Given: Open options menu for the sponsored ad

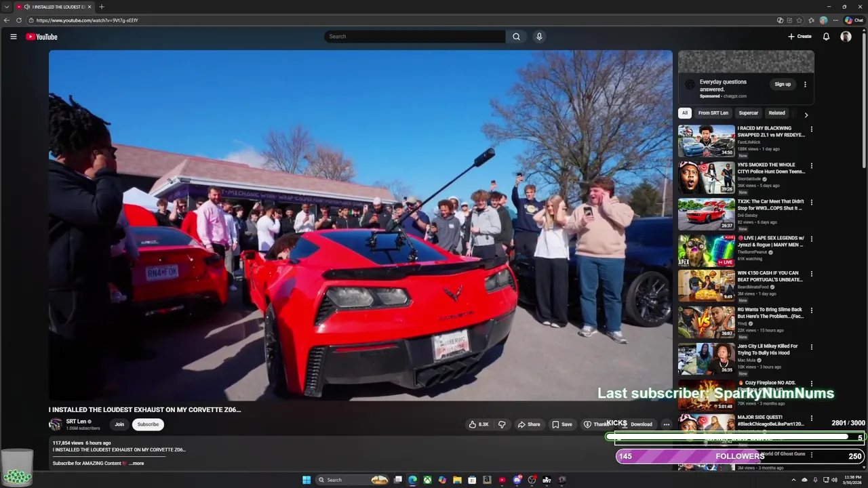Looking at the screenshot, I should click(x=805, y=85).
